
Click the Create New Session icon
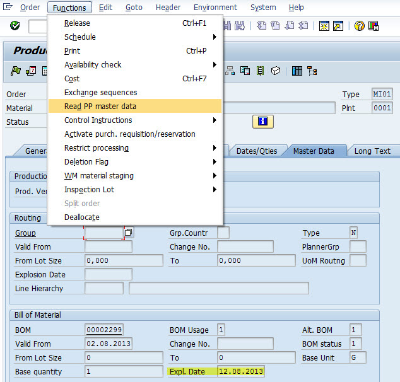pyautogui.click(x=324, y=26)
